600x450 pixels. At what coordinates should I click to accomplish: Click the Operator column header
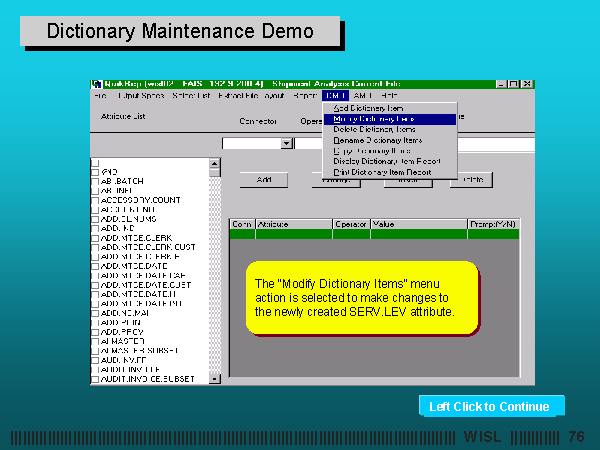(351, 224)
